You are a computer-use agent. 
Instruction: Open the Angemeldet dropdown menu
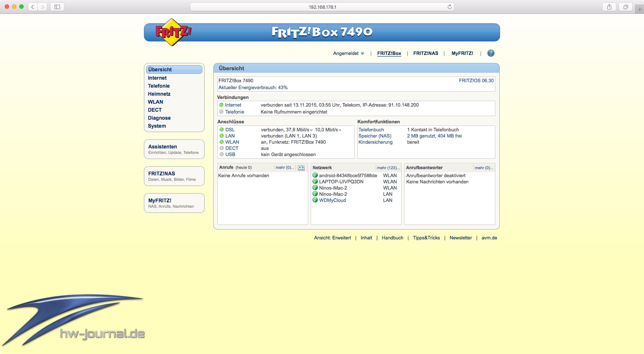[x=349, y=53]
